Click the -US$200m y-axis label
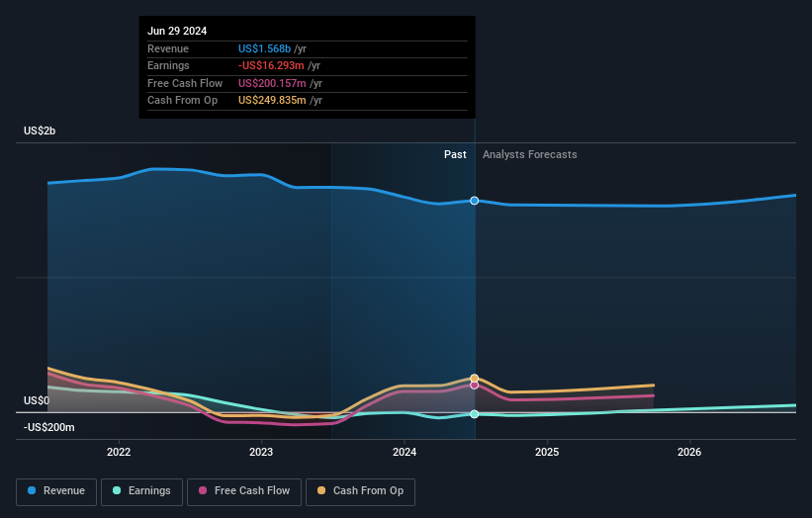 48,427
